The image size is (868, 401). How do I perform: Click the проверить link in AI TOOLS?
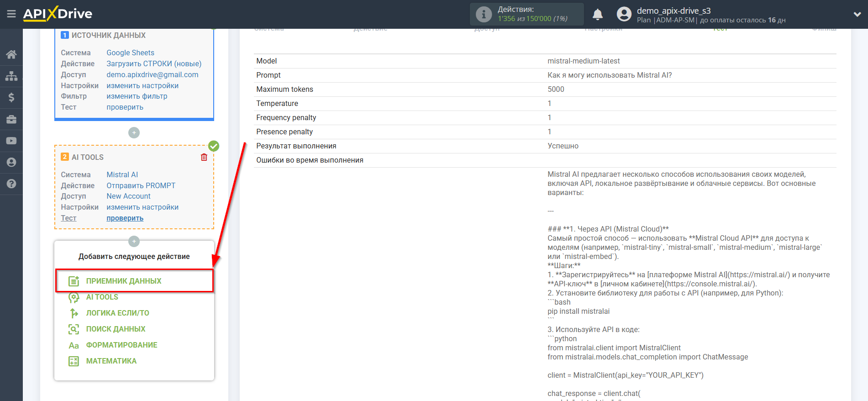tap(125, 218)
